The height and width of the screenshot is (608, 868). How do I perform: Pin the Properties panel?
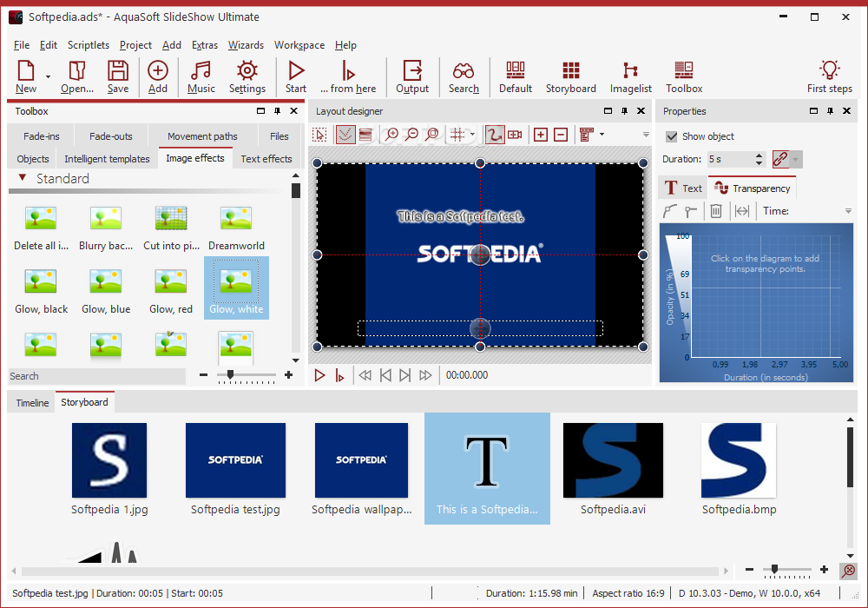point(830,111)
